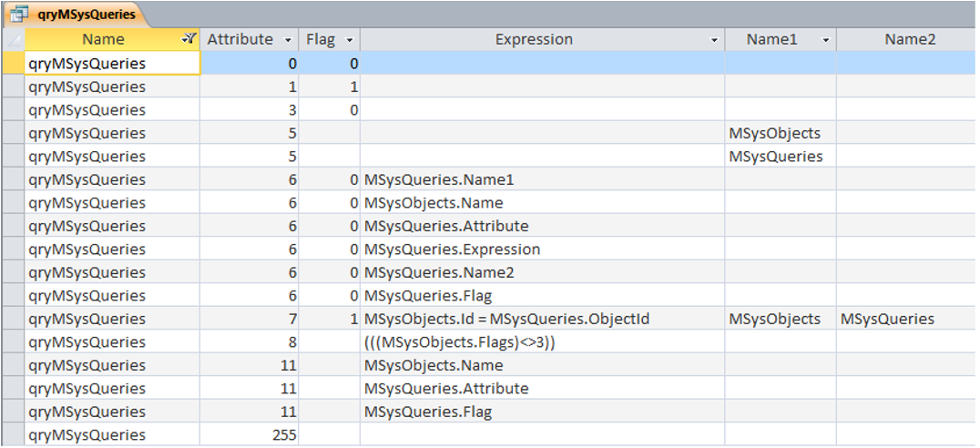
Task: Click the Attribute value 255 cell
Action: [250, 435]
